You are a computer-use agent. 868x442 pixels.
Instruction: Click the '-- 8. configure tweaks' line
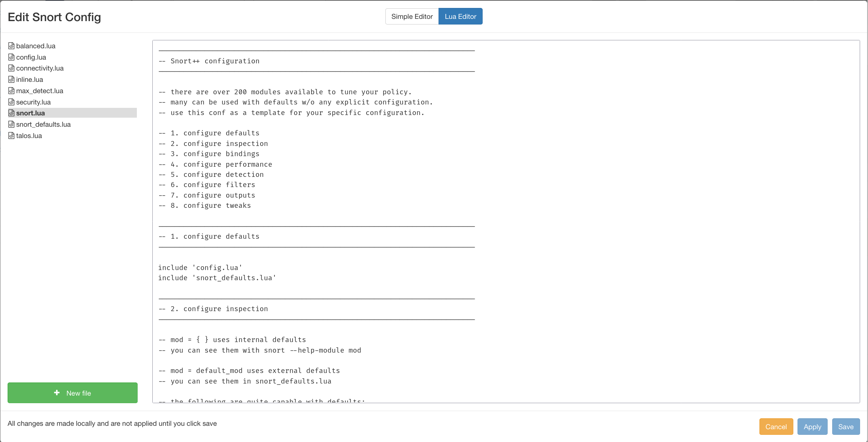[205, 206]
